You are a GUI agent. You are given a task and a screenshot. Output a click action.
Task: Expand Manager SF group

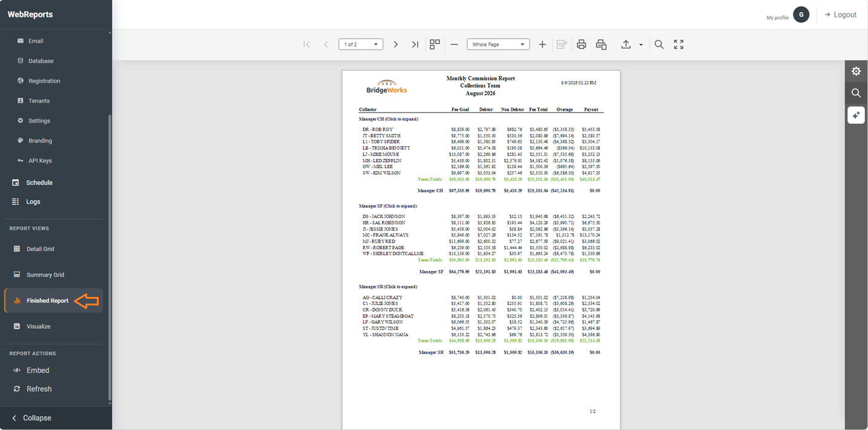[387, 206]
